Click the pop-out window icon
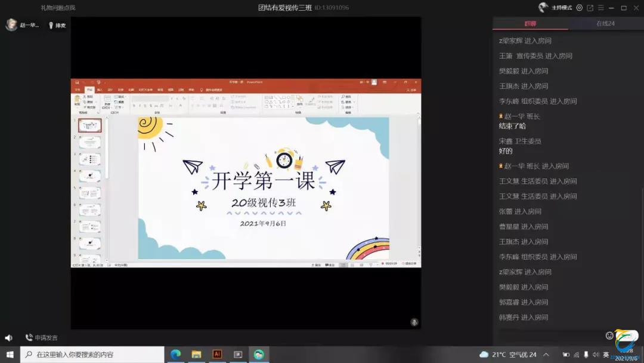Image resolution: width=644 pixels, height=363 pixels. (590, 8)
